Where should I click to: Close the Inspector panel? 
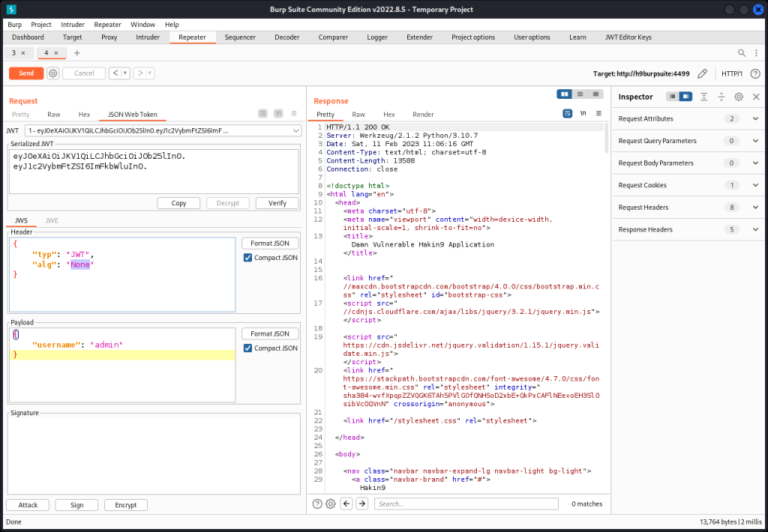tap(756, 97)
